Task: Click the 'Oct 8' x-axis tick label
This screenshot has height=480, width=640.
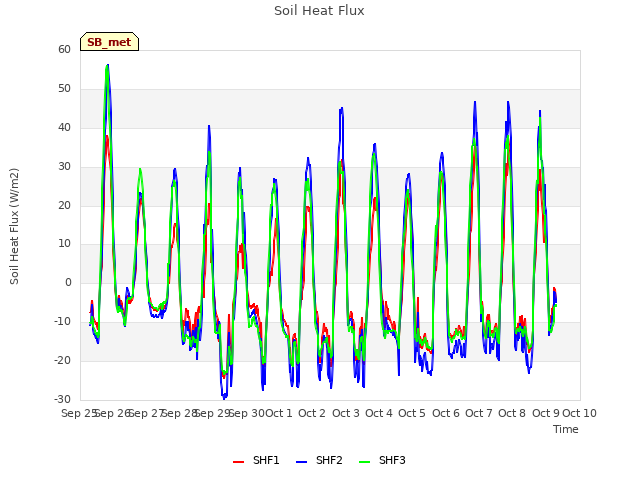Action: [512, 413]
